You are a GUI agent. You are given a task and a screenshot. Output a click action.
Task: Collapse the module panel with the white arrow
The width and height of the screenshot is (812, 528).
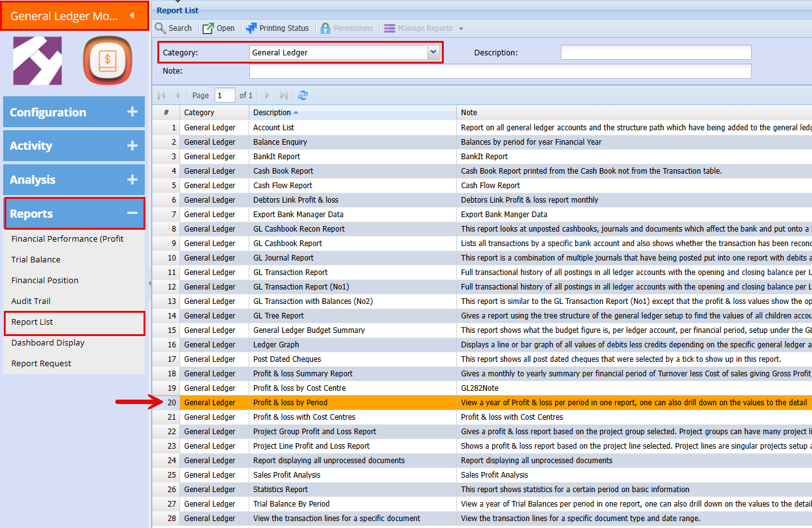[x=132, y=16]
